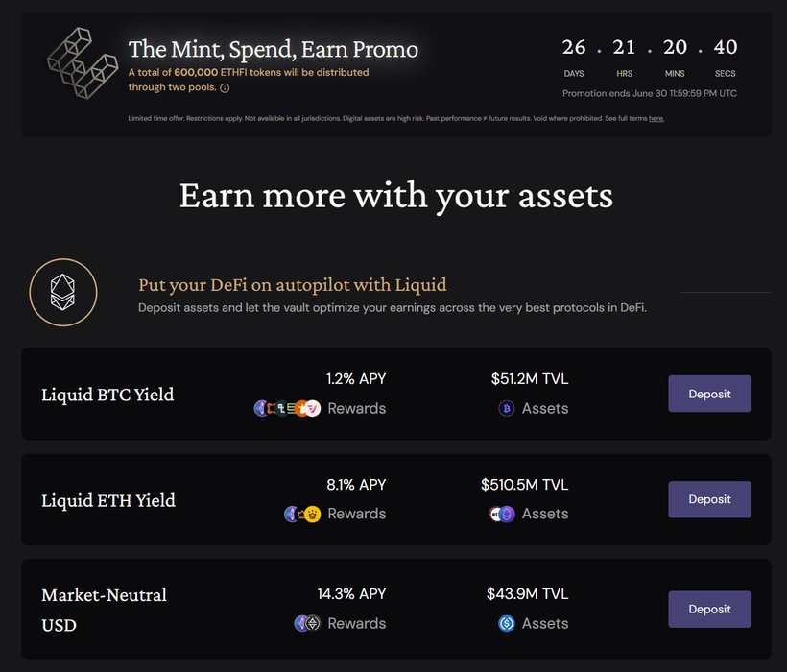This screenshot has height=672, width=787.
Task: Click the promo countdown timer
Action: pos(649,56)
